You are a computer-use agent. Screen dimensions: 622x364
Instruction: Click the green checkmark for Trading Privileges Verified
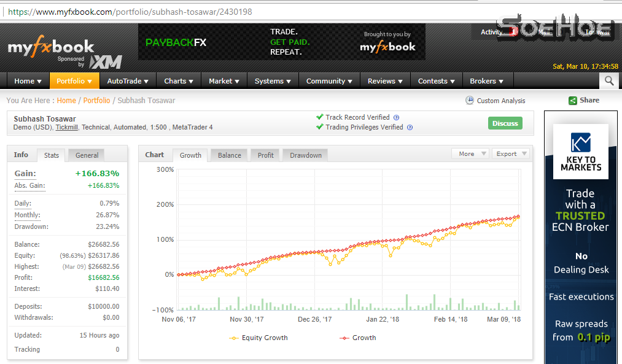pos(320,128)
